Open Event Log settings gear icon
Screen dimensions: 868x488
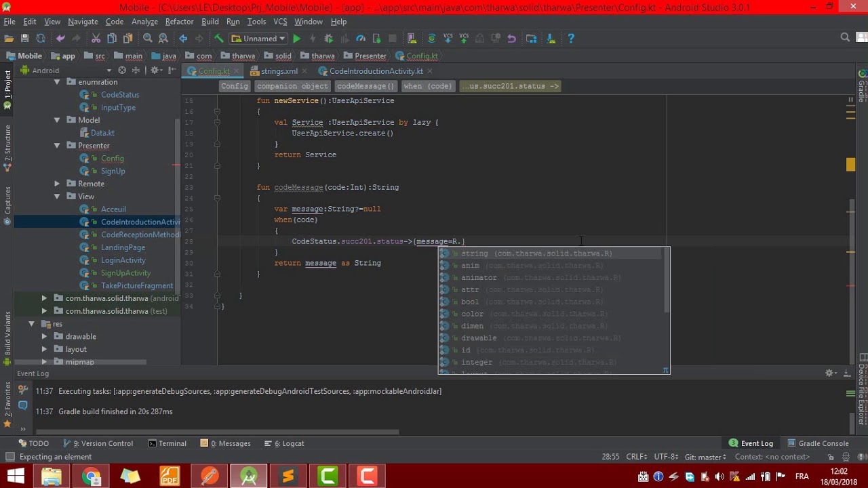[830, 373]
